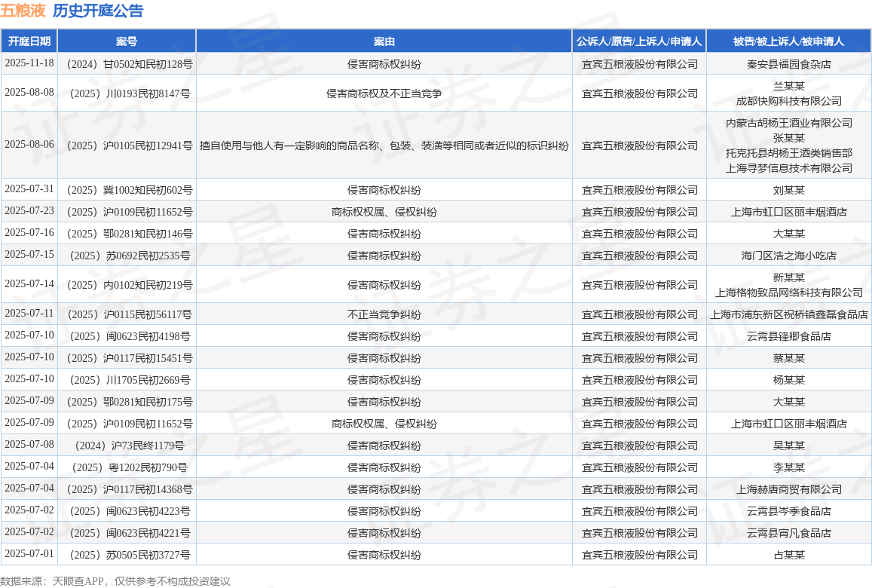The image size is (872, 588).
Task: Select defendant 托克托县胡杨王酒类销售部
Action: click(x=788, y=152)
